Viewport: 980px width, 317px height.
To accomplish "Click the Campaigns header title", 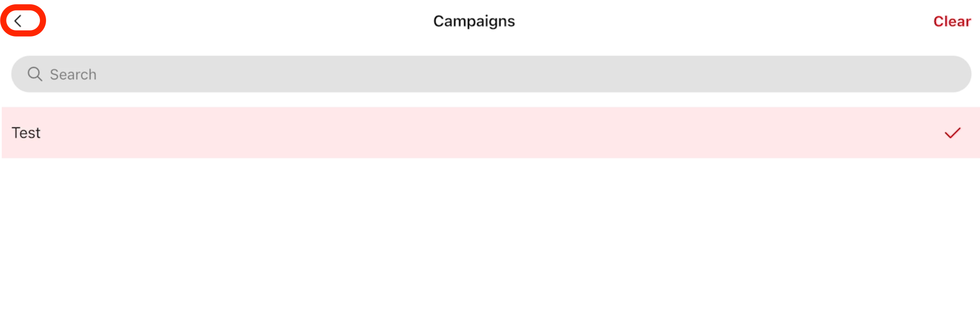I will point(474,21).
